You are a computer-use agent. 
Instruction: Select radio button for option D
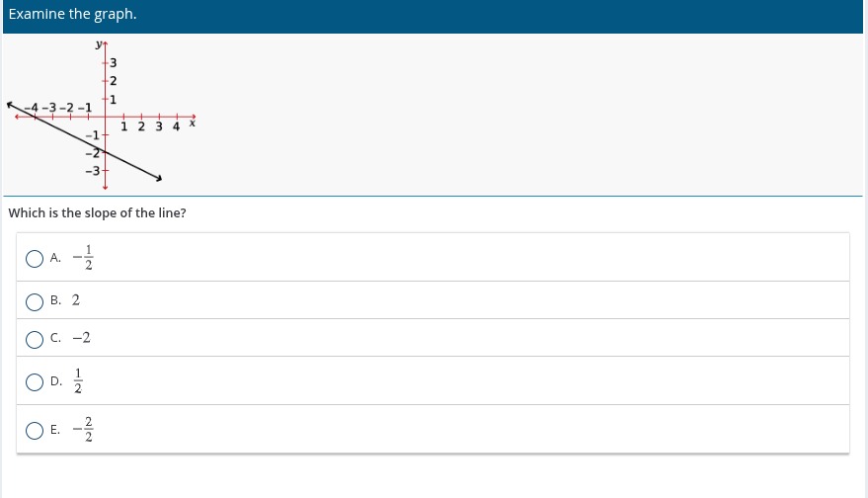click(x=35, y=382)
